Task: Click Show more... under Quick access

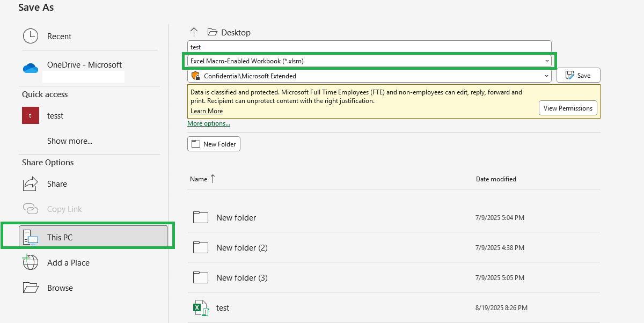Action: click(70, 141)
